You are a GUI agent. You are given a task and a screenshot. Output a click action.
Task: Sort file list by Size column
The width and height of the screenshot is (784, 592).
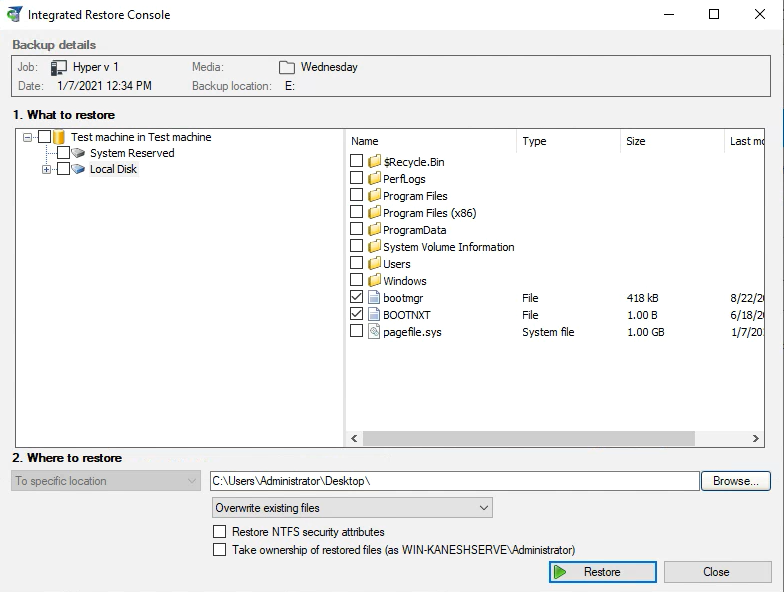click(x=670, y=141)
